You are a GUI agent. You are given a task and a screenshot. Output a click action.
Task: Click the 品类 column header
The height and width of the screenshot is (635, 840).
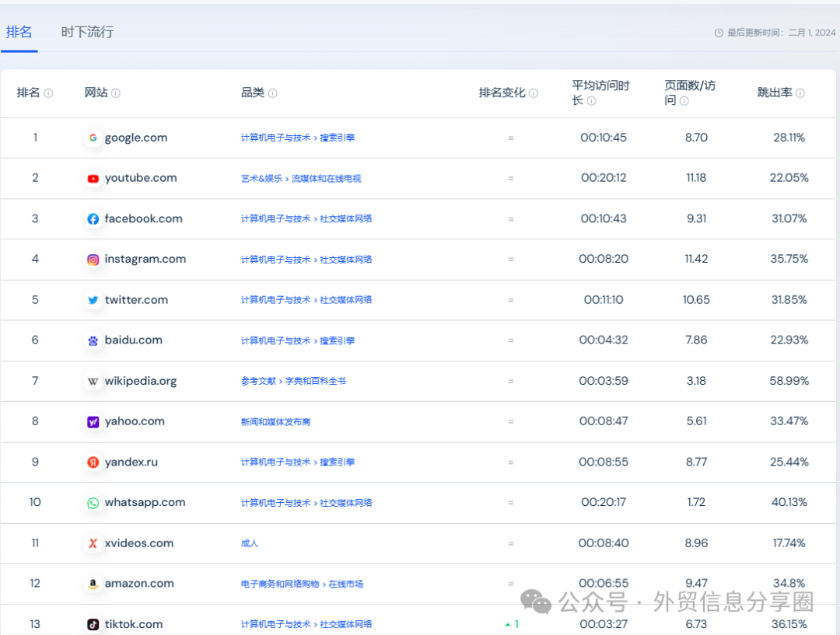tap(253, 92)
